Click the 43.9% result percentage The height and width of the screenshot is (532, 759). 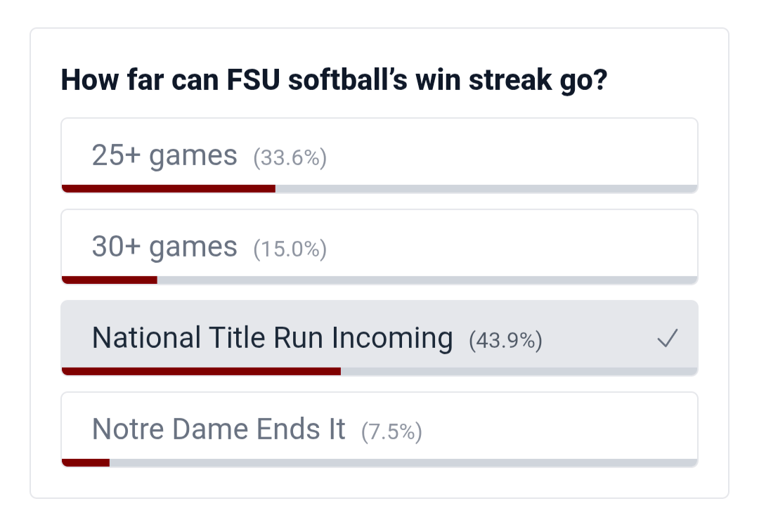[x=505, y=341]
